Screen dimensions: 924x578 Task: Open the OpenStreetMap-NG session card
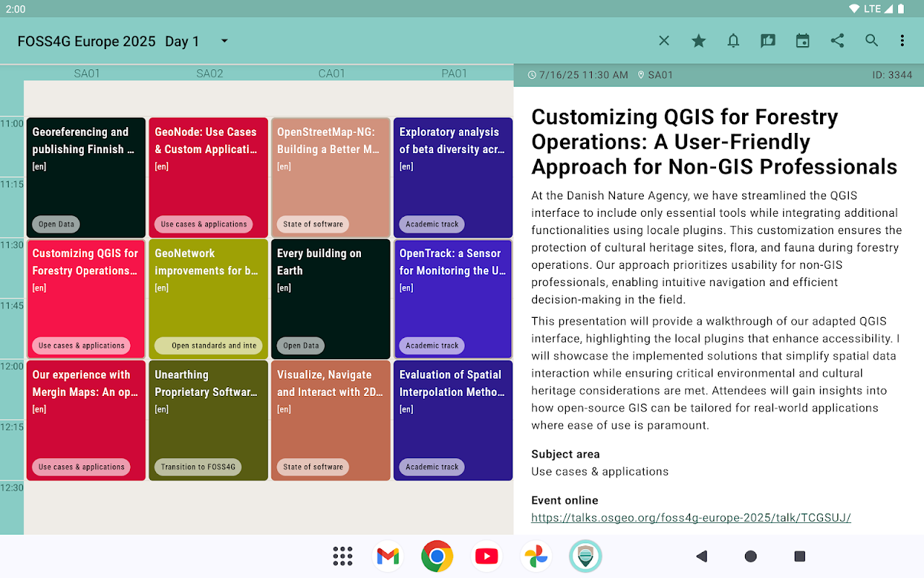click(x=331, y=178)
